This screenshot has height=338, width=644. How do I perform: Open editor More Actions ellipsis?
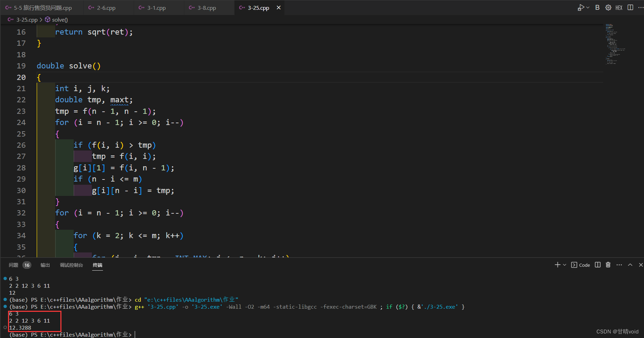[x=641, y=7]
